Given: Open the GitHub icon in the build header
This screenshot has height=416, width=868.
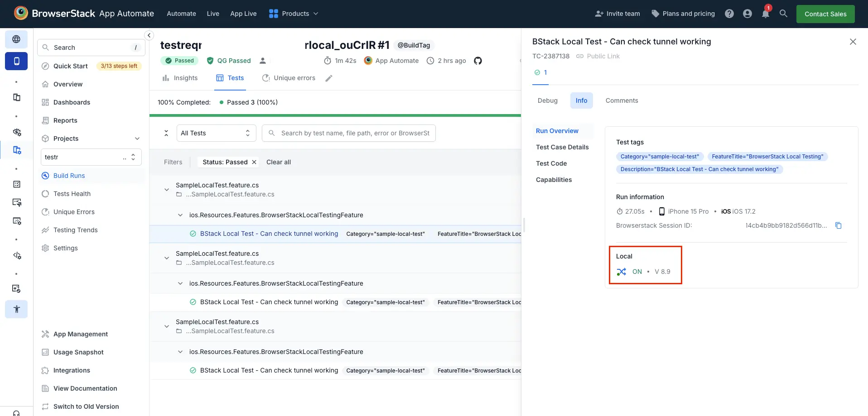Looking at the screenshot, I should [x=478, y=61].
